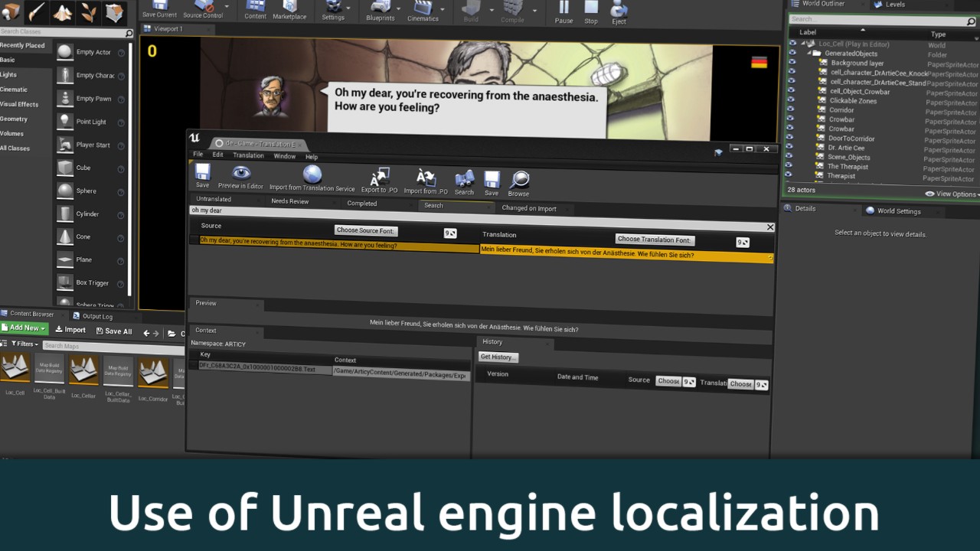
Task: Click the Choose Translation Font button
Action: click(655, 240)
